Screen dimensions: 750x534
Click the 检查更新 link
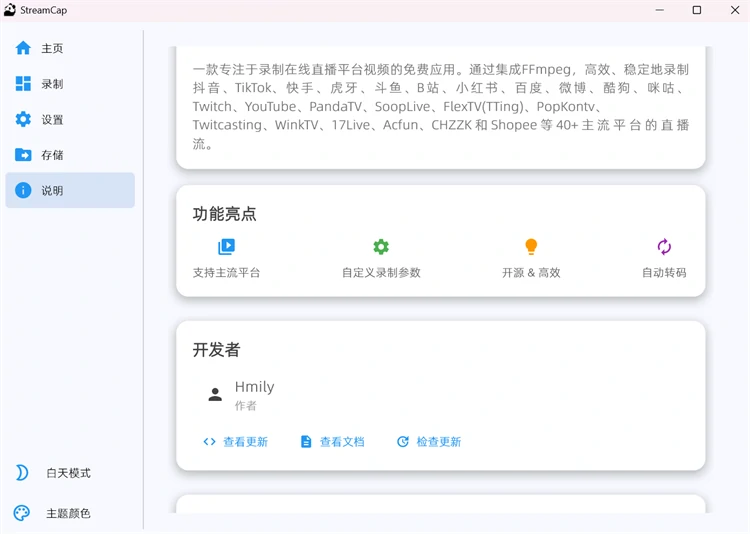439,442
